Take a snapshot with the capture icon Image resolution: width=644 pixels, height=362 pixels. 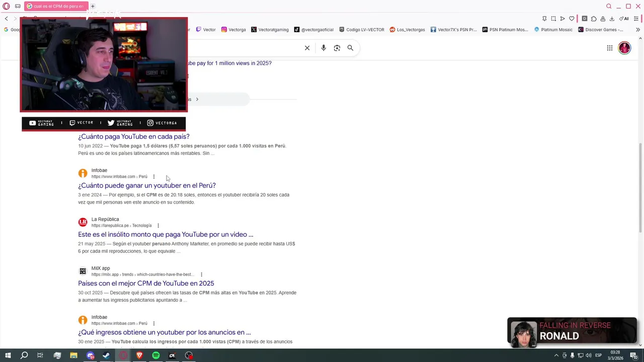point(553,19)
